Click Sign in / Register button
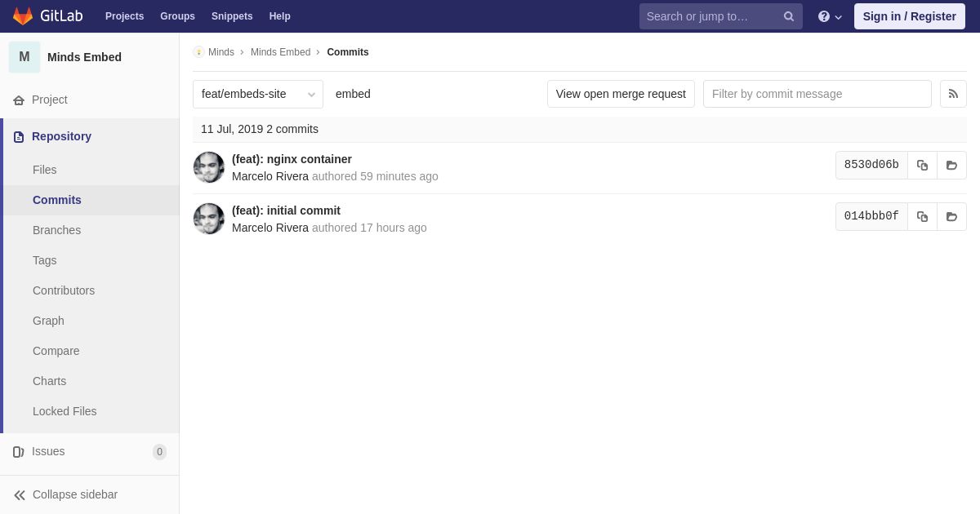Screen dimensions: 980x514 (x=909, y=16)
